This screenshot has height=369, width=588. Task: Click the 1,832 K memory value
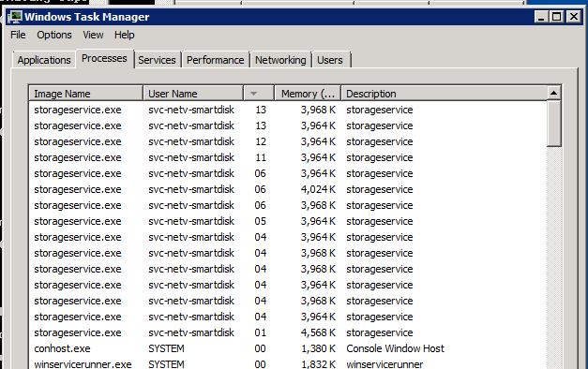(318, 364)
